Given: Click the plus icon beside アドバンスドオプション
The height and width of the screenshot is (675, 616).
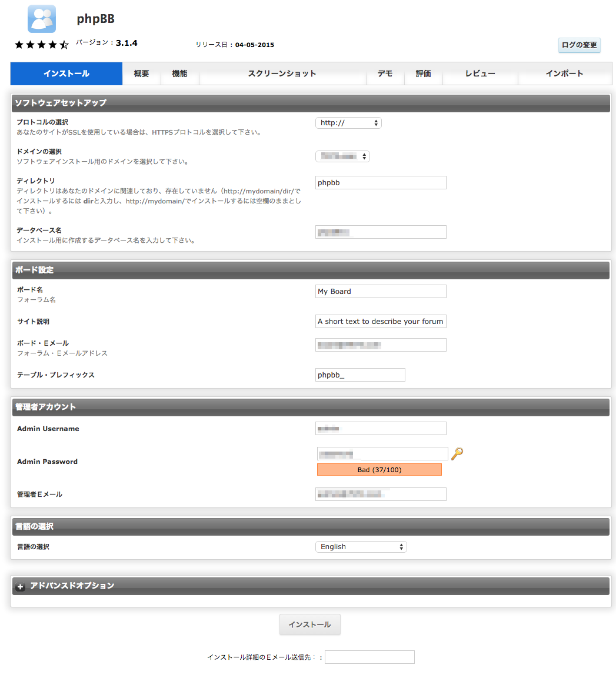Looking at the screenshot, I should pyautogui.click(x=21, y=587).
